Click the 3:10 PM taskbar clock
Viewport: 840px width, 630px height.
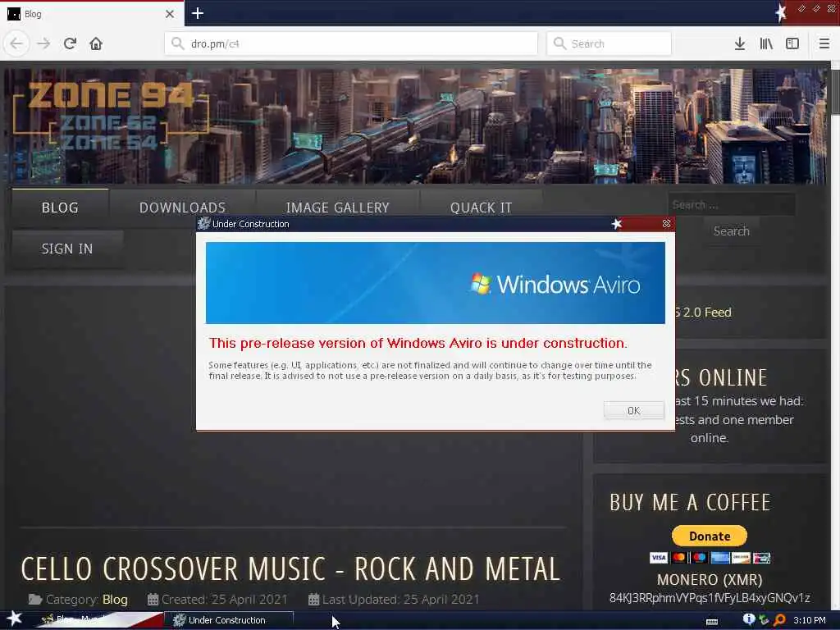coord(809,620)
